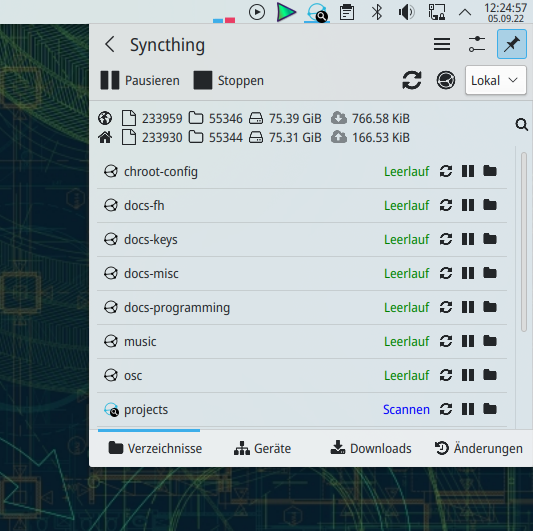
Task: Switch to the Änderungen tab
Action: point(479,448)
